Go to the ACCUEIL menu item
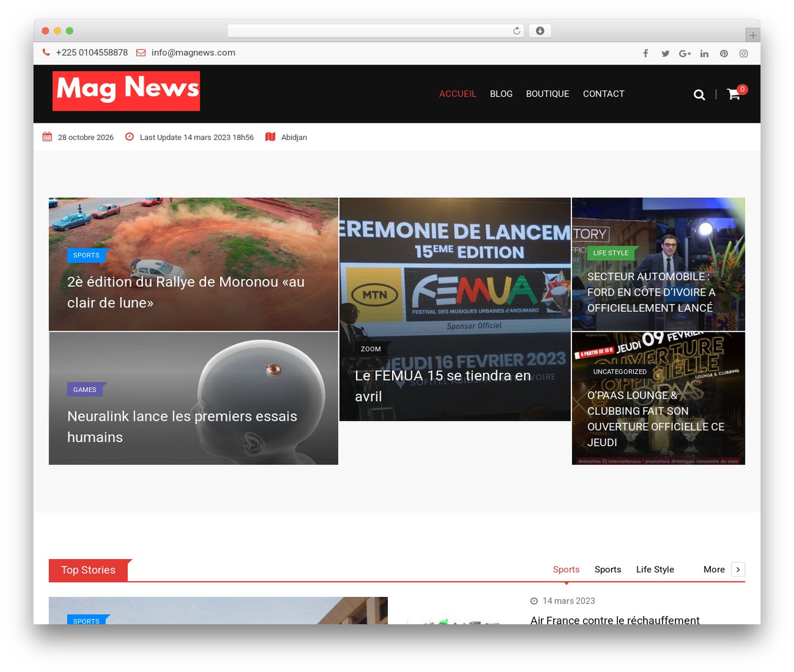Viewport: 794px width, 672px height. 458,94
